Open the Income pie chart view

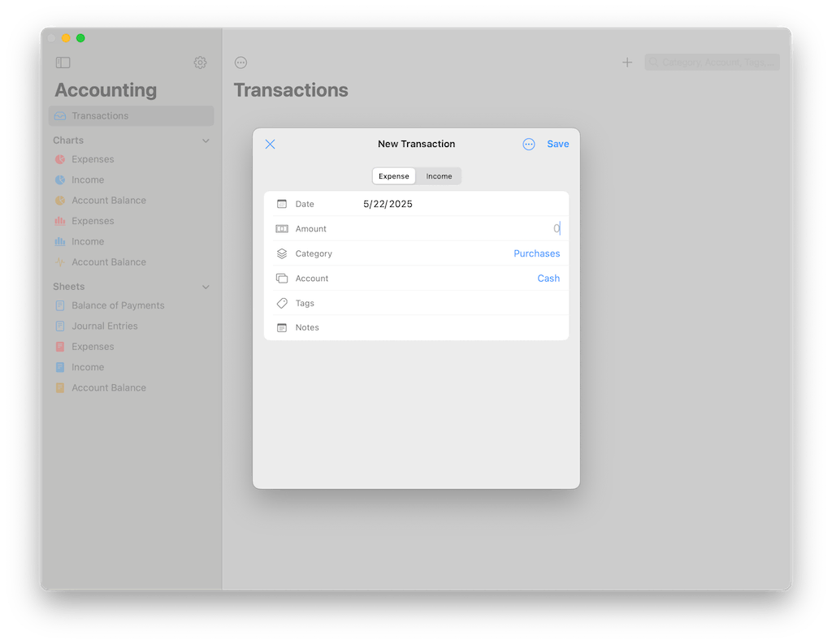(90, 179)
